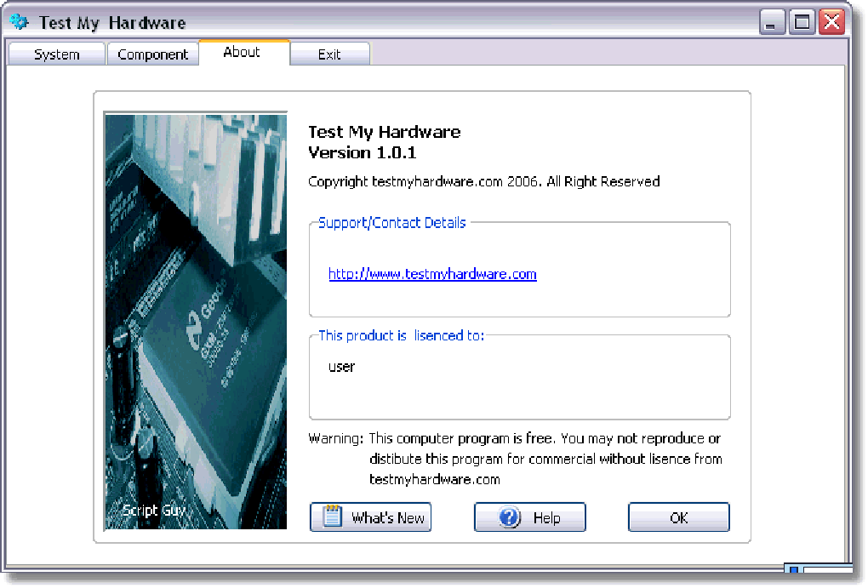Switch to the System tab
This screenshot has width=868, height=588.
click(55, 54)
